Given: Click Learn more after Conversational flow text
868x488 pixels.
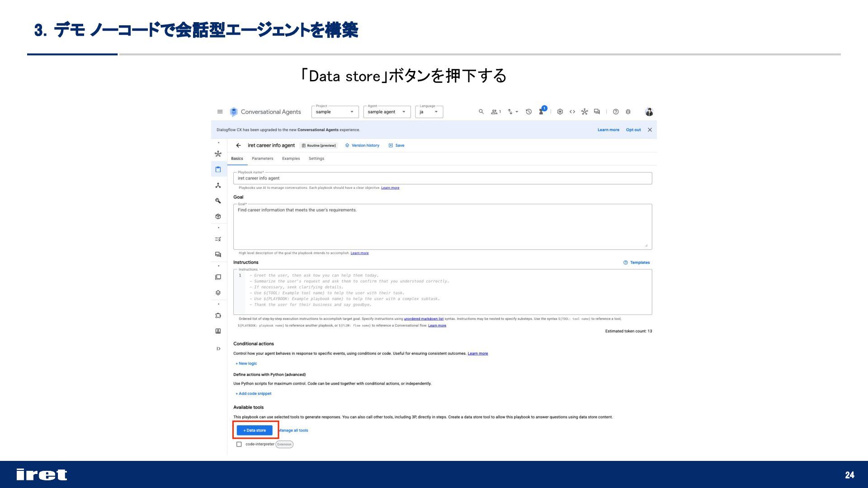Looking at the screenshot, I should coord(437,325).
